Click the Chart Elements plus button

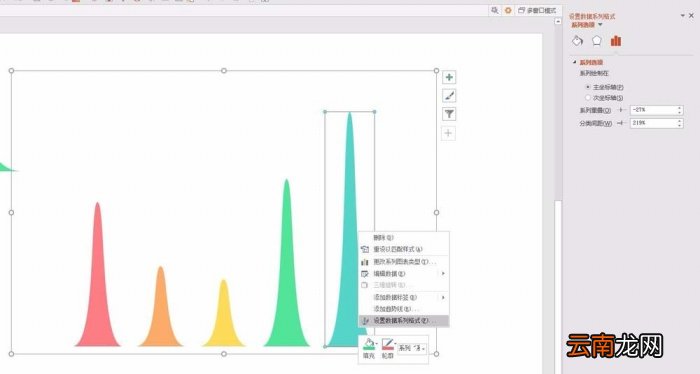tap(449, 77)
